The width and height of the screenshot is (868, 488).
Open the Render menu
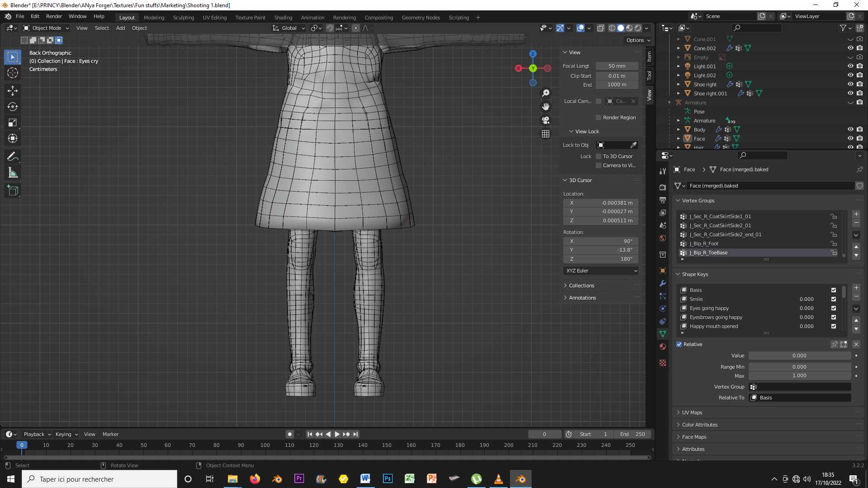54,16
